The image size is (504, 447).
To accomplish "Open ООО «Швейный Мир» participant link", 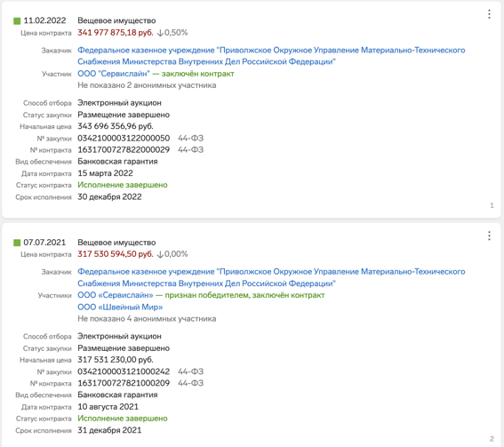I will [120, 307].
